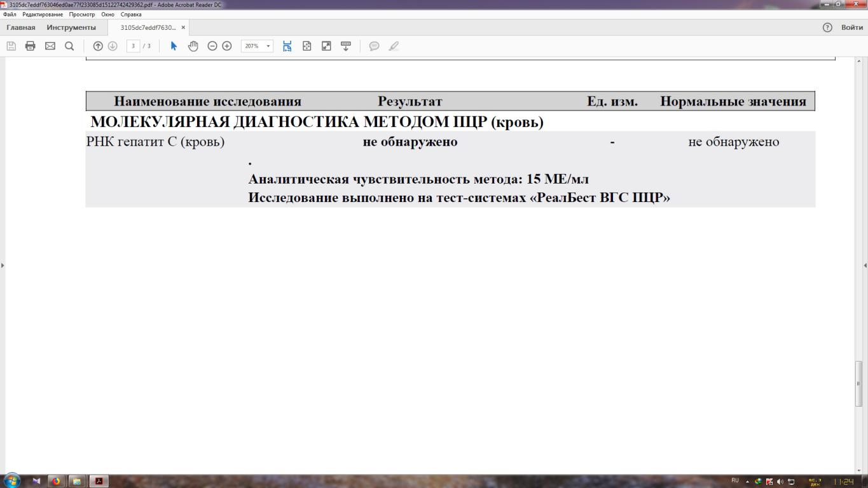This screenshot has height=488, width=868.
Task: Activate the arrow selection tool
Action: tap(174, 46)
